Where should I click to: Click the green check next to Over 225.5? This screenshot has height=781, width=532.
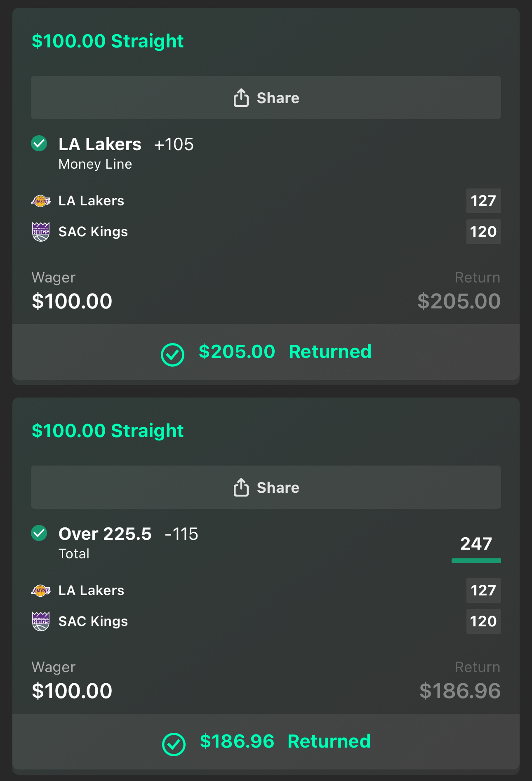click(x=39, y=533)
